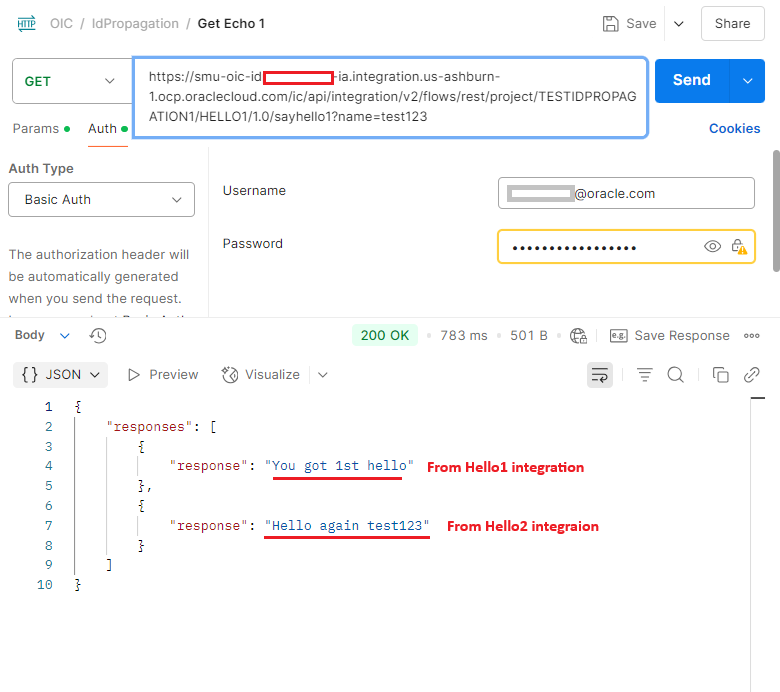Viewport: 780px width, 692px height.
Task: Show the password with the eye icon
Action: pyautogui.click(x=712, y=247)
